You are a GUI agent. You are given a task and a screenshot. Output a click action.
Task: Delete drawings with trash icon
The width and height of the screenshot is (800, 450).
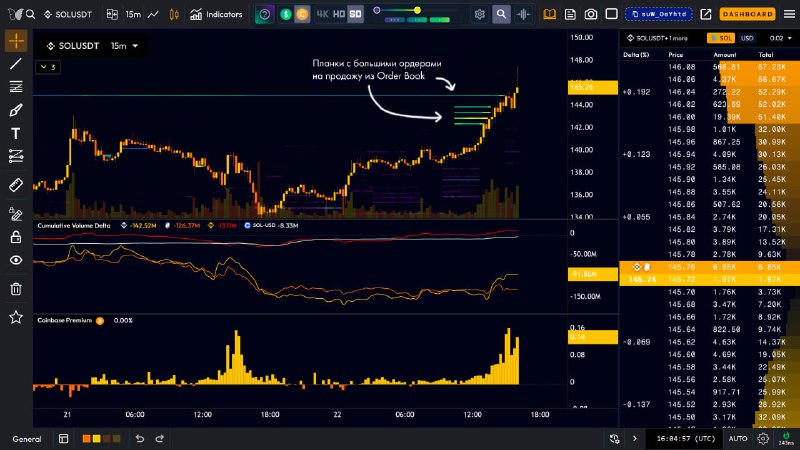pos(16,289)
